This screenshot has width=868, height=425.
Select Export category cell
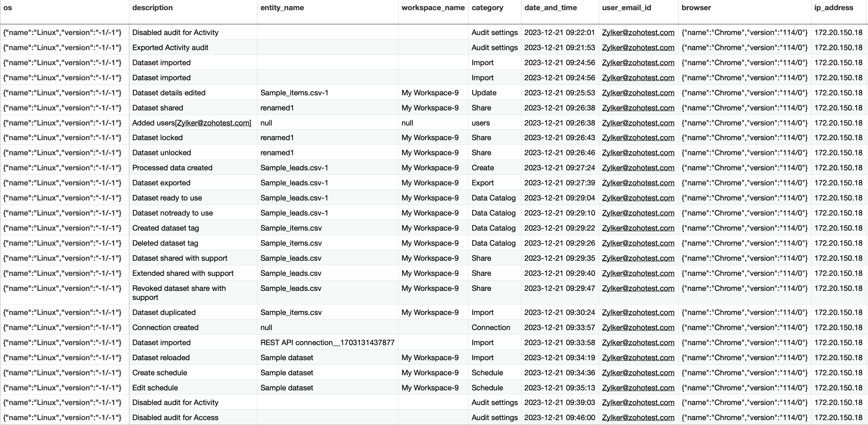coord(482,183)
